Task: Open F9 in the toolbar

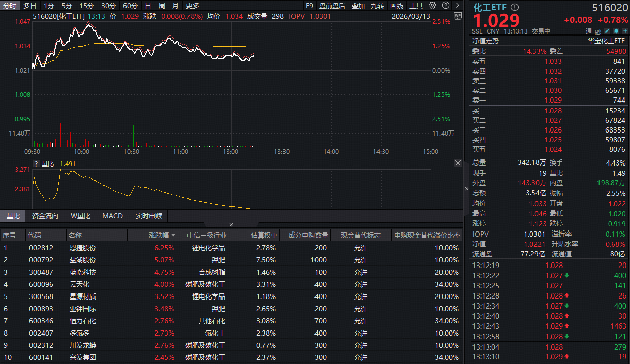Action: 310,5
